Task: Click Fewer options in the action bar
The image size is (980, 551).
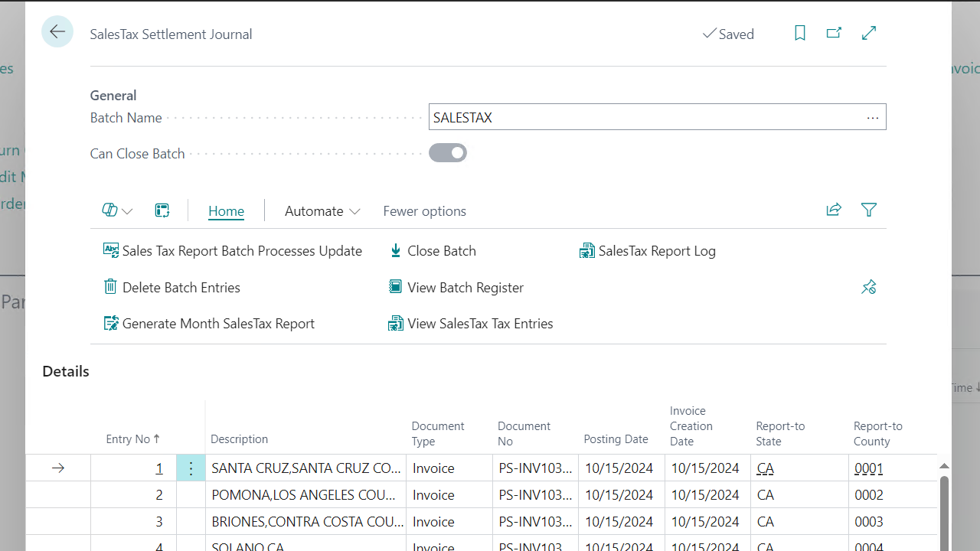Action: click(x=424, y=211)
